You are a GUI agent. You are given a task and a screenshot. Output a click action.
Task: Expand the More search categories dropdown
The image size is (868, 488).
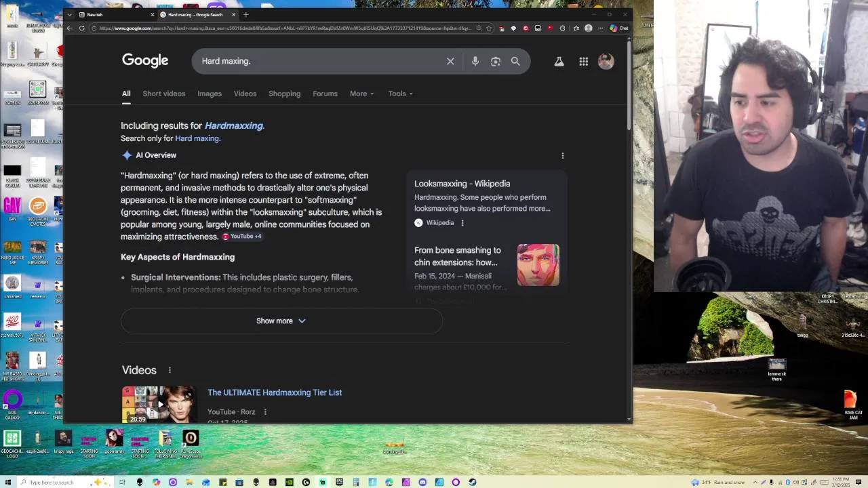tap(361, 94)
